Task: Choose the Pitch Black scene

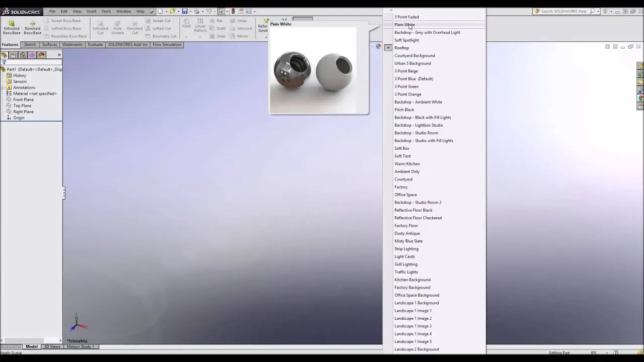Action: [x=435, y=110]
